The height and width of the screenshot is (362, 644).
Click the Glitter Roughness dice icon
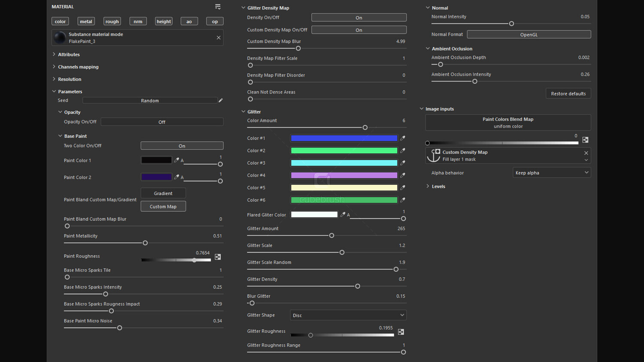click(401, 332)
